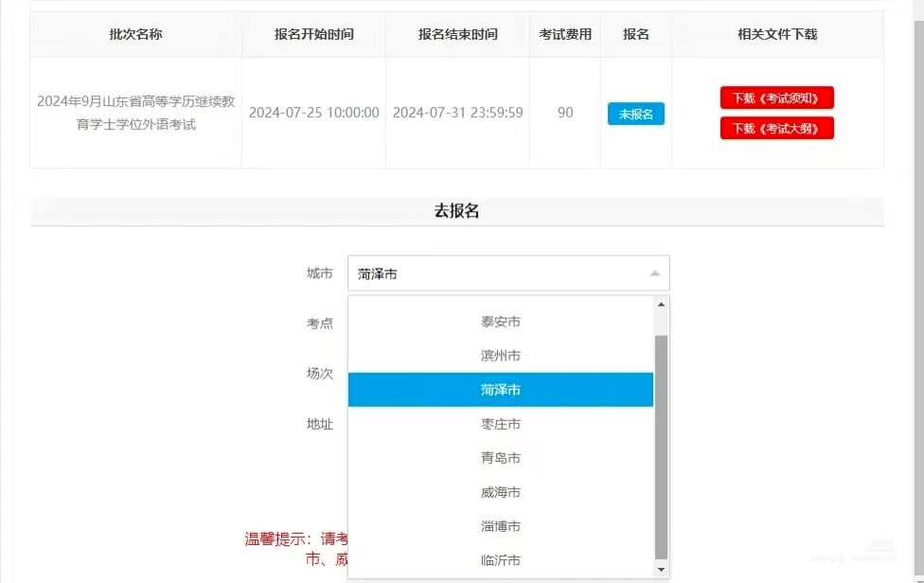Choose 淄博市 from the city options

coord(500,526)
